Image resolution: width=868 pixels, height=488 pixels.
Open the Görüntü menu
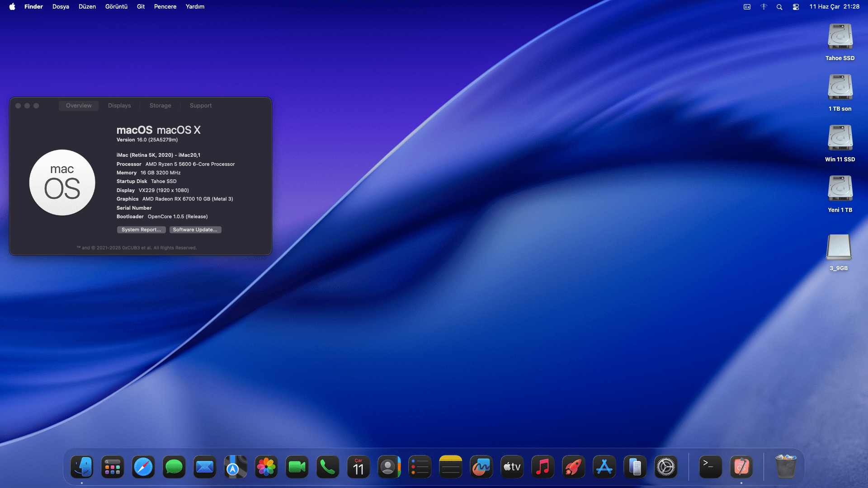pos(116,7)
